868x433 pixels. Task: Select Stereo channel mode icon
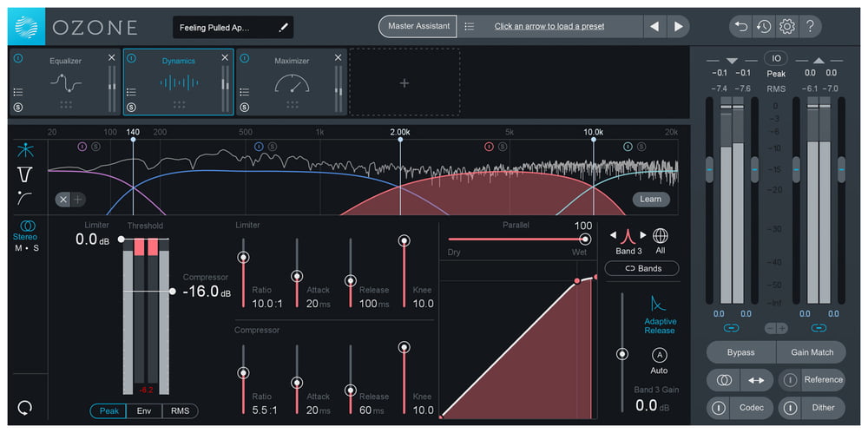(25, 226)
